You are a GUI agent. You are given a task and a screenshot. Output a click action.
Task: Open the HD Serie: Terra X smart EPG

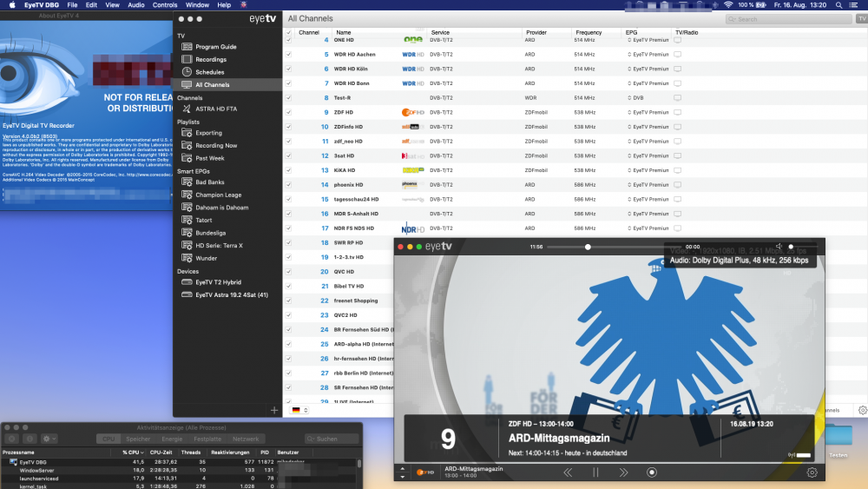(x=219, y=246)
